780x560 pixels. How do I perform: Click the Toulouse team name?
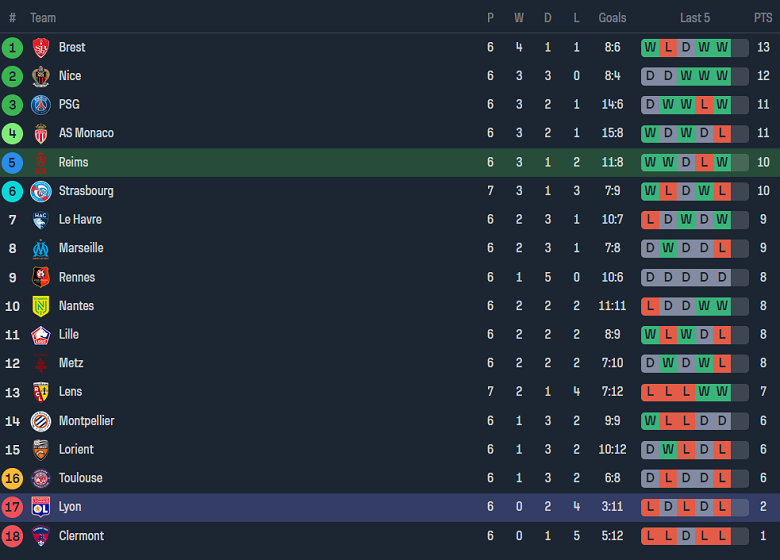(80, 478)
